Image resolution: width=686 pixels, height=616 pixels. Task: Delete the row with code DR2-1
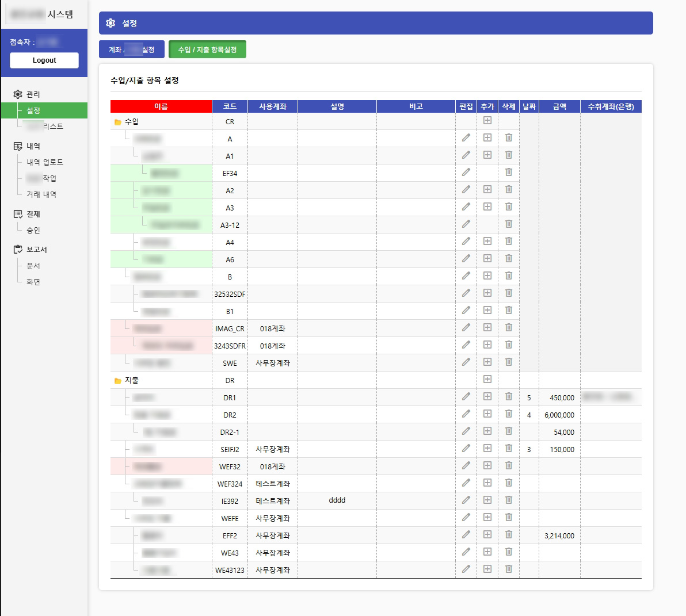(509, 431)
